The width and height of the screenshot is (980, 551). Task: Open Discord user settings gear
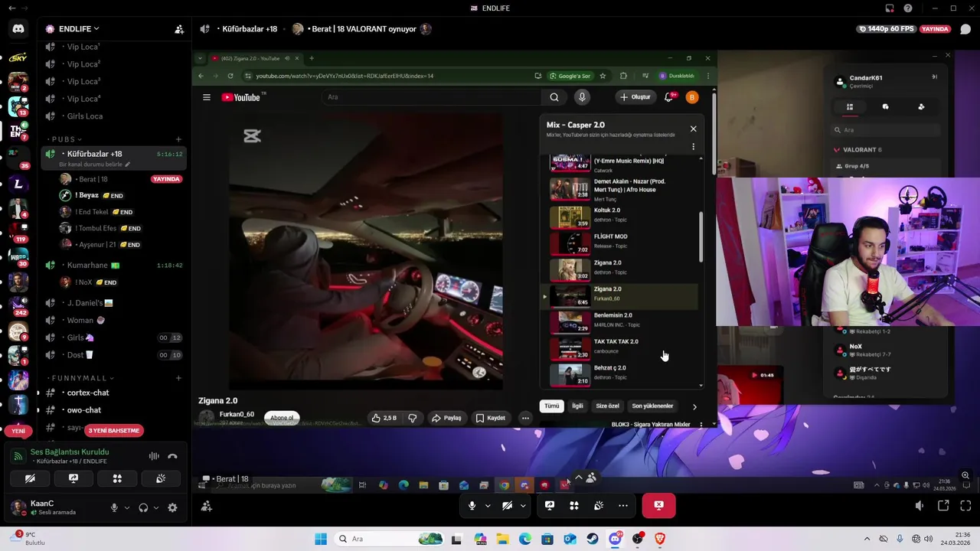coord(172,507)
